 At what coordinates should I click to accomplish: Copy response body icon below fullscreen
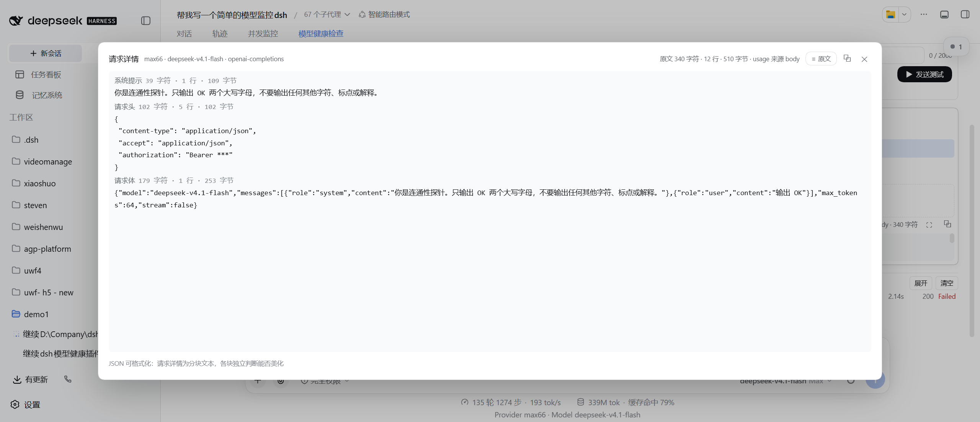[947, 224]
